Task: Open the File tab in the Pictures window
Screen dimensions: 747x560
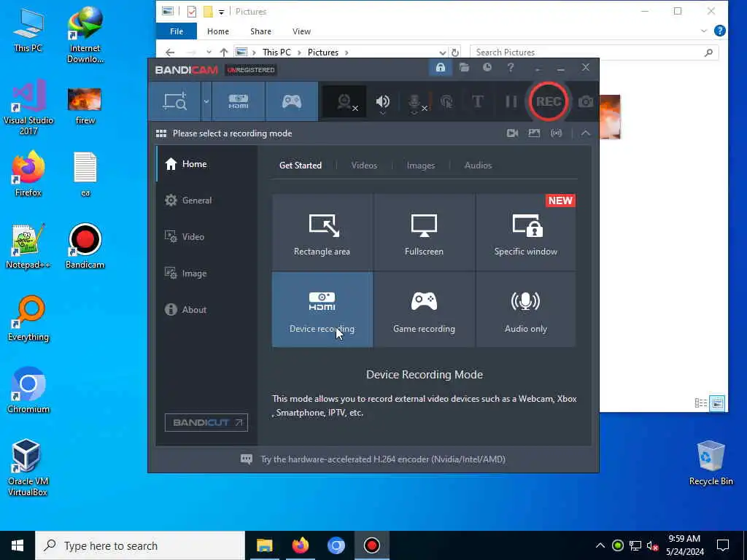Action: tap(177, 31)
